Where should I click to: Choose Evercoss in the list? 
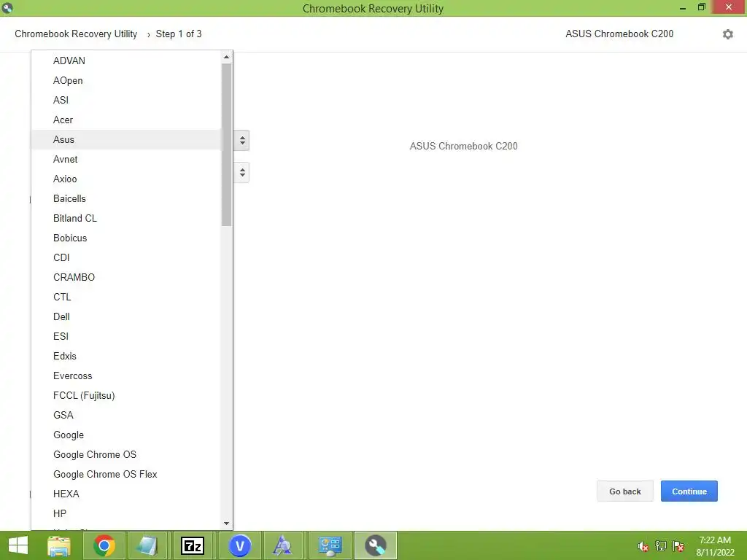tap(126, 376)
